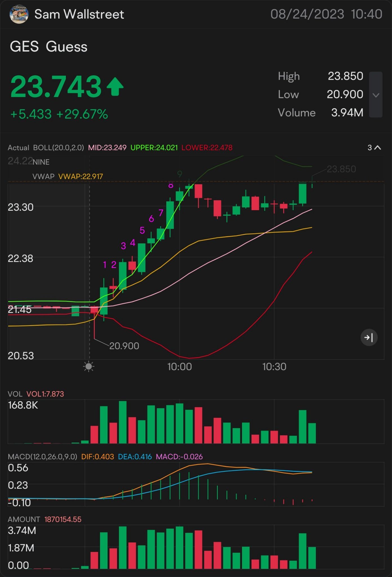
Task: Tap the 20.900 low price annotation
Action: point(124,346)
